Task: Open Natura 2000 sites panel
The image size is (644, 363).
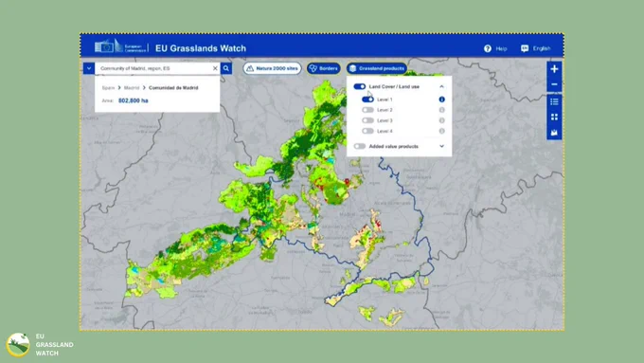Action: 273,68
